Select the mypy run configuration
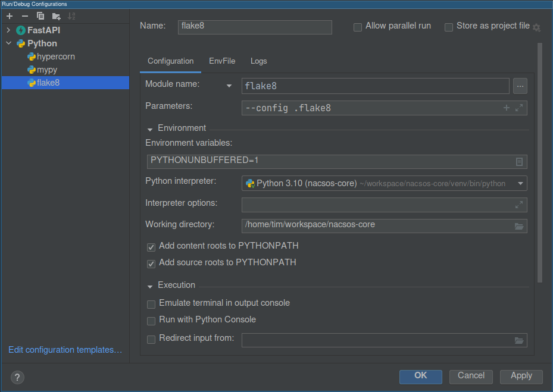The height and width of the screenshot is (392, 553). (46, 70)
